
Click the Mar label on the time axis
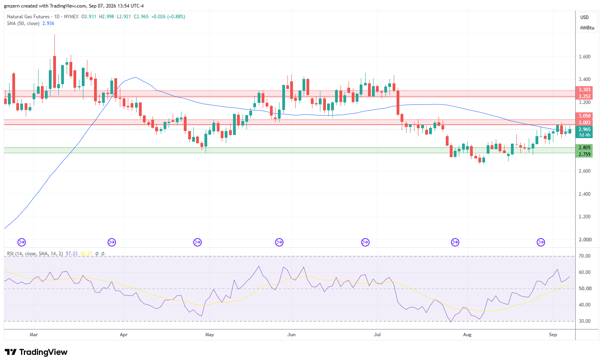click(x=34, y=335)
